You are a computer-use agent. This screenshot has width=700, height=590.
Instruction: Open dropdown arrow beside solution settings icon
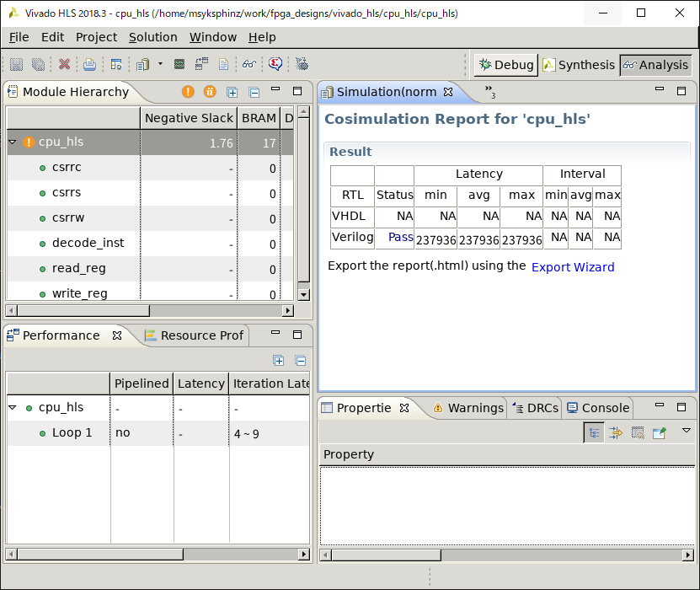(160, 64)
